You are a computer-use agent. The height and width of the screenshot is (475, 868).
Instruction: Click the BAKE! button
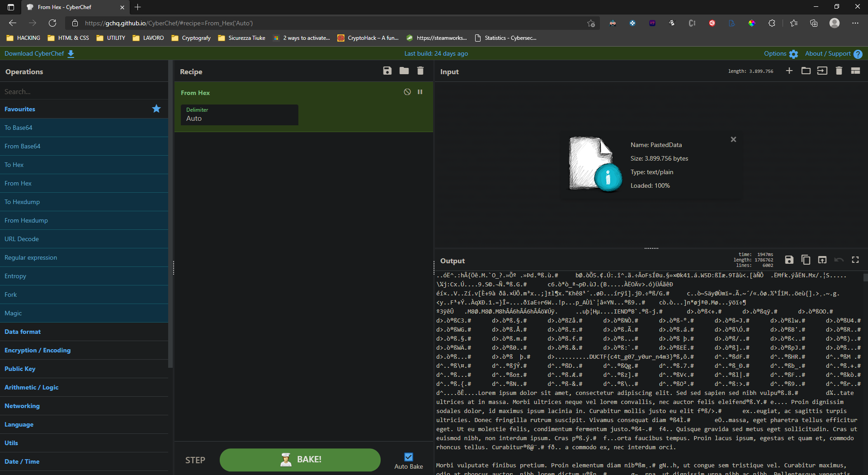(300, 460)
